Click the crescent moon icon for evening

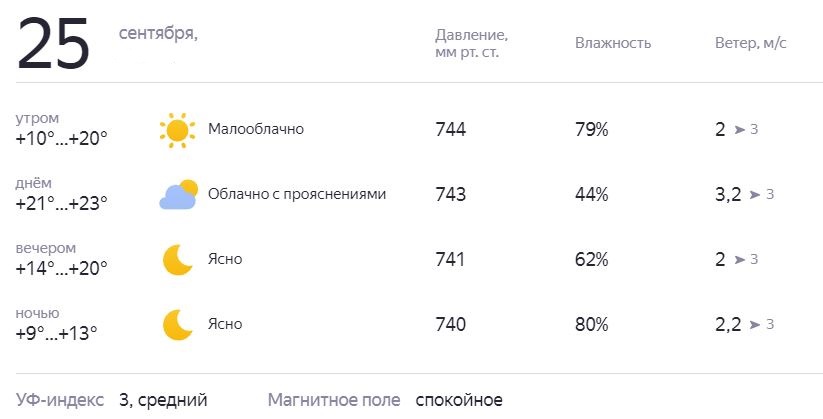(x=177, y=260)
